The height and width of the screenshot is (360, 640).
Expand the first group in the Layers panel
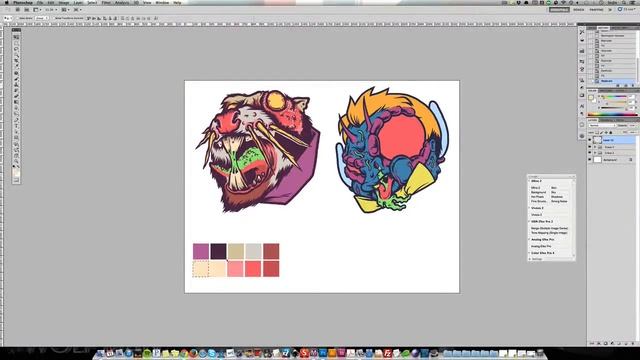[x=595, y=147]
